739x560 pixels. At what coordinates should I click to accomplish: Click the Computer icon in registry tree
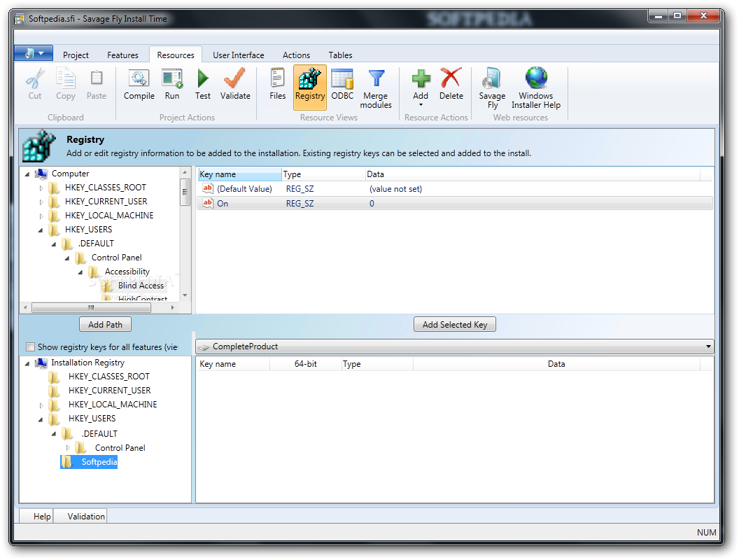point(41,174)
